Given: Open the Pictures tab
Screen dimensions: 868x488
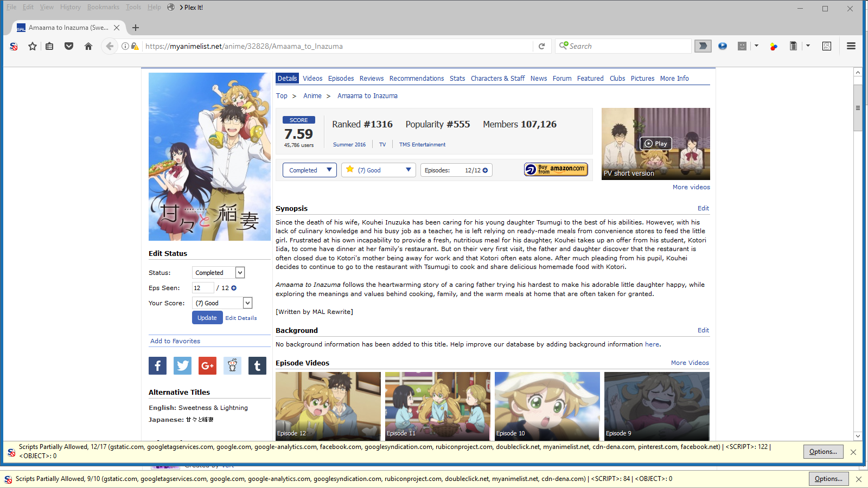Looking at the screenshot, I should click(x=642, y=79).
